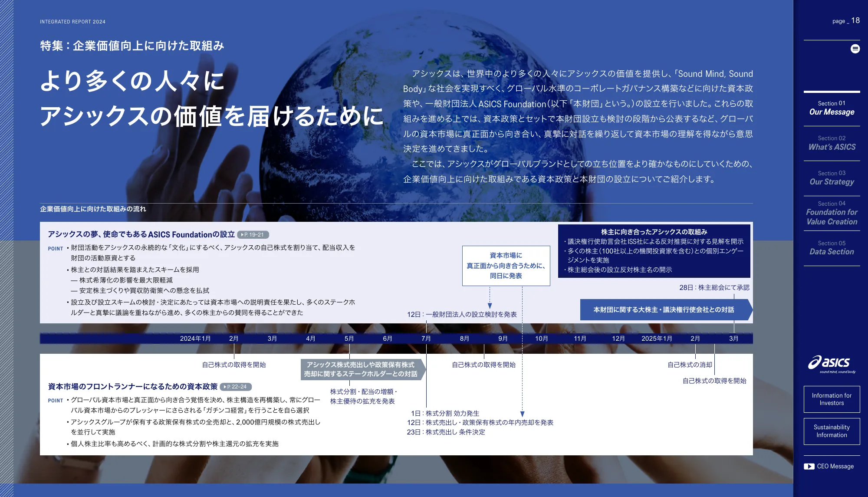Navigate to Section 03 Our Strategy
Screen dimensions: 868x497
(x=832, y=178)
